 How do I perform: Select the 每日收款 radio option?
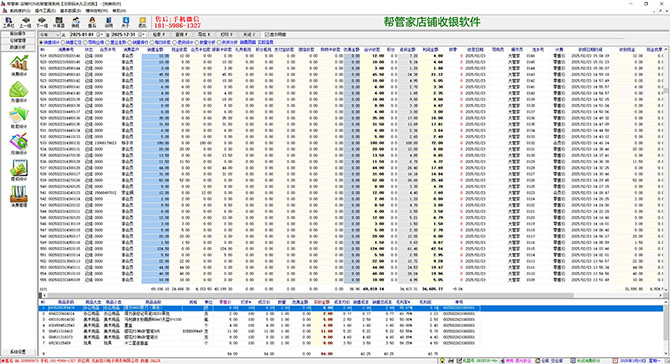[161, 42]
